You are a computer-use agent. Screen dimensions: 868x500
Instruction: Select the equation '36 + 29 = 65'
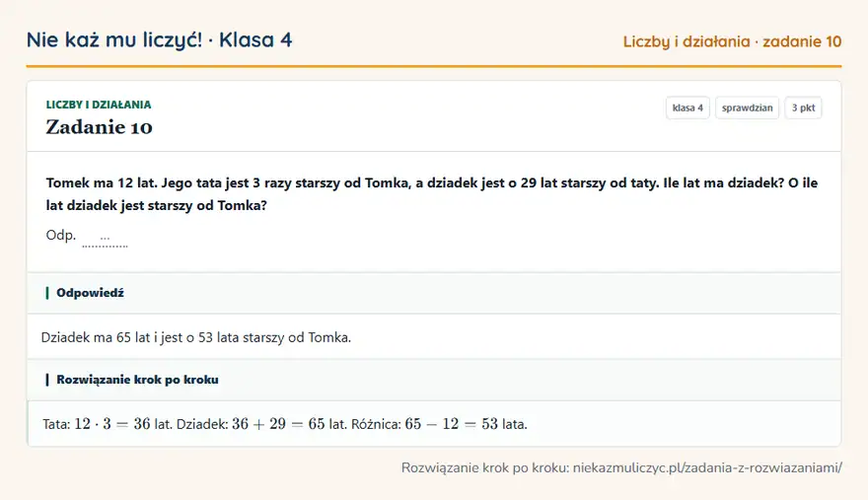(278, 424)
